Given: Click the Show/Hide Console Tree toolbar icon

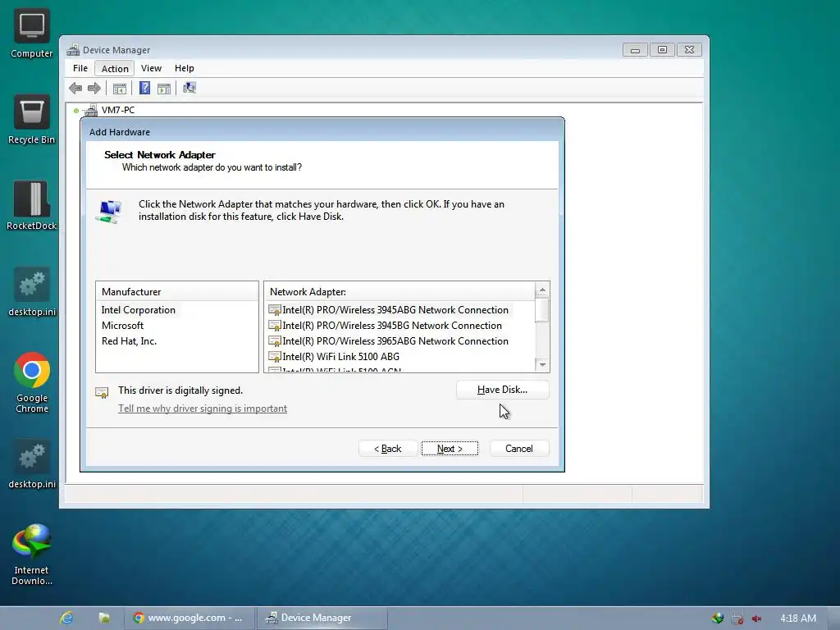Looking at the screenshot, I should (120, 89).
